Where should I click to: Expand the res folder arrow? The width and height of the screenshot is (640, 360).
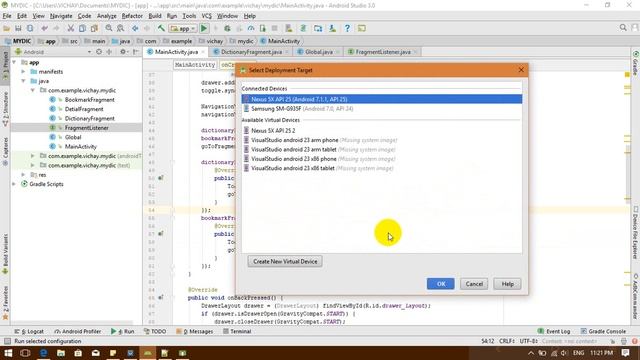[x=23, y=175]
